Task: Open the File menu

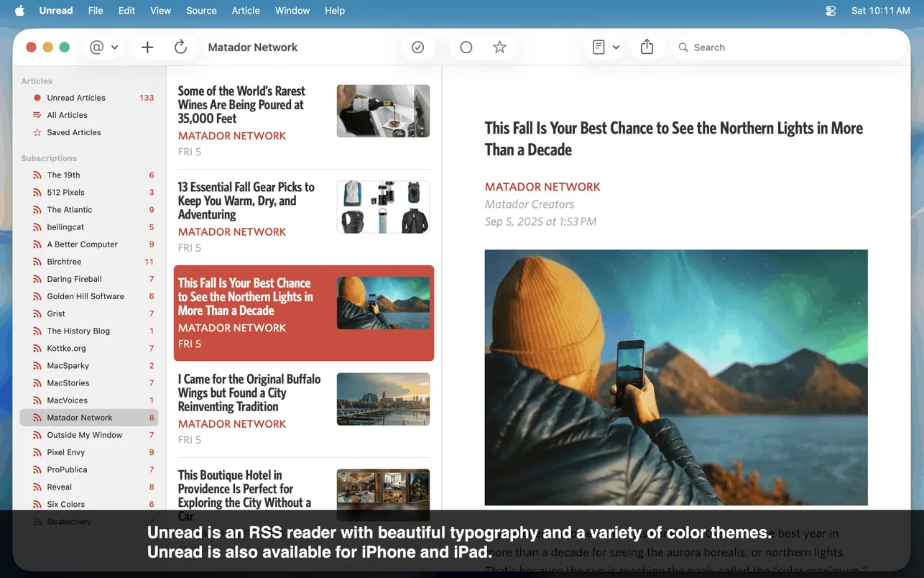Action: (x=96, y=11)
